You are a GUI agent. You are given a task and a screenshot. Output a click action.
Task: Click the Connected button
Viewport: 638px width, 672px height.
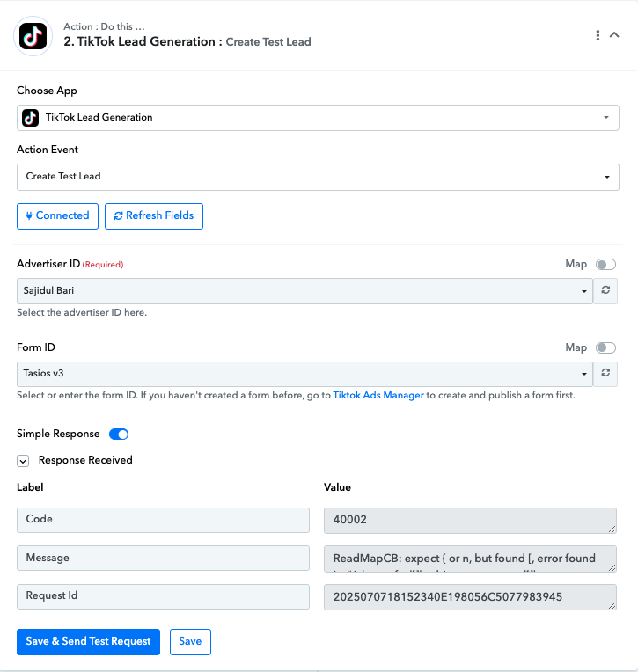57,216
